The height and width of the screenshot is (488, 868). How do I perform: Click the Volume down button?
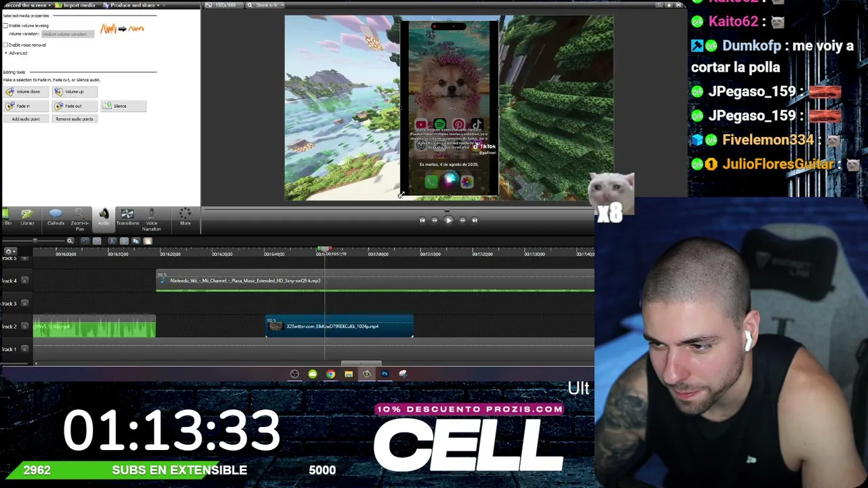point(26,91)
